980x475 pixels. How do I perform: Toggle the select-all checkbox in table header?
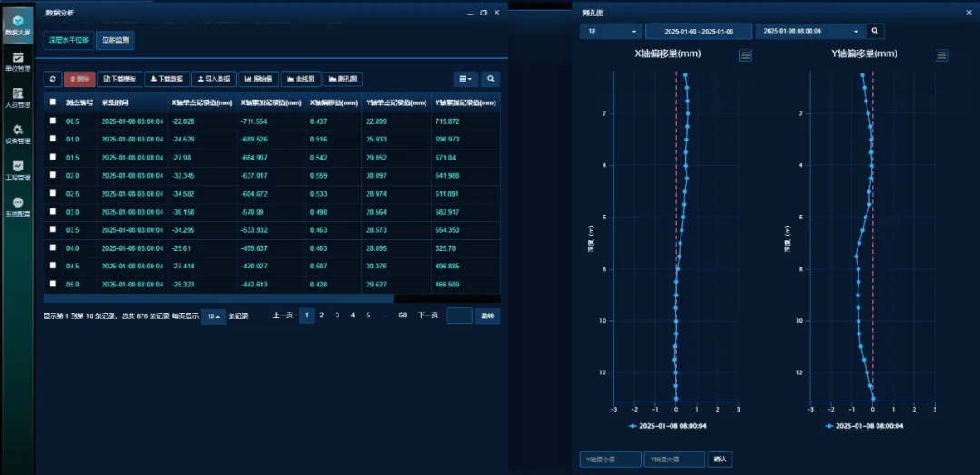(x=53, y=102)
